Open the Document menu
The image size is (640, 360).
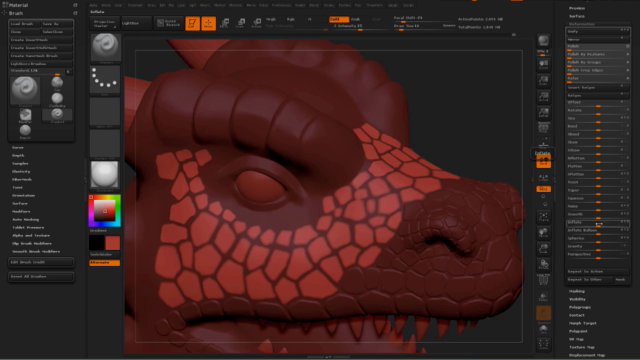tap(135, 5)
